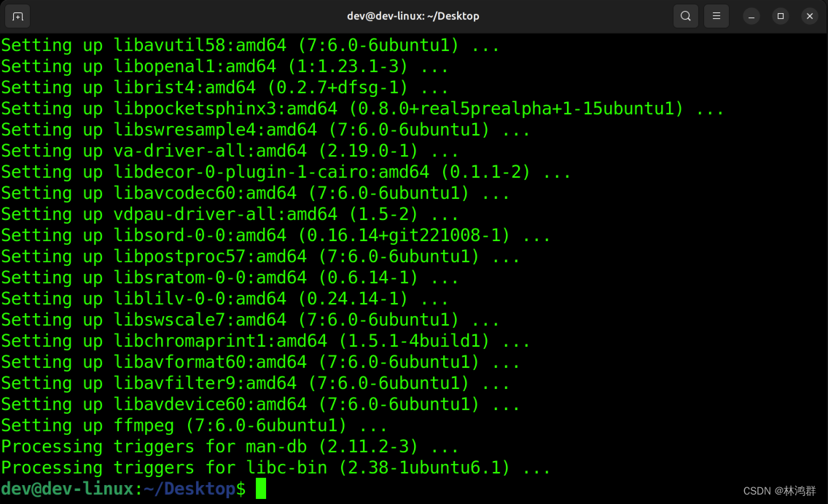Click the magnifier icon in the header bar
This screenshot has height=504, width=828.
click(685, 15)
